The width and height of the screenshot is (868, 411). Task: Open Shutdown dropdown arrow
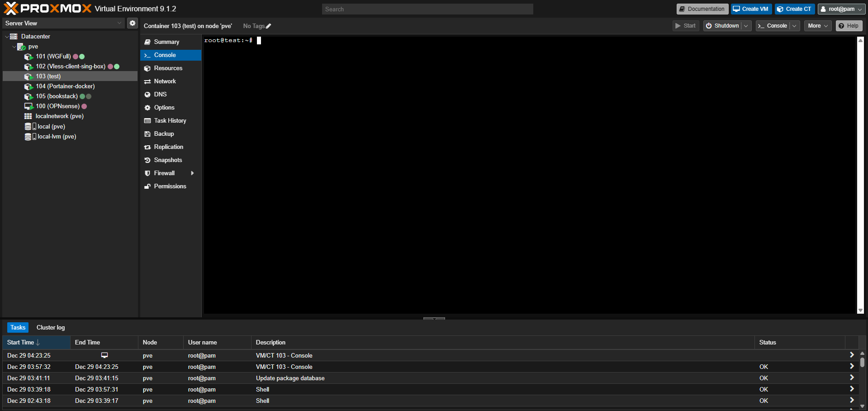coord(746,26)
